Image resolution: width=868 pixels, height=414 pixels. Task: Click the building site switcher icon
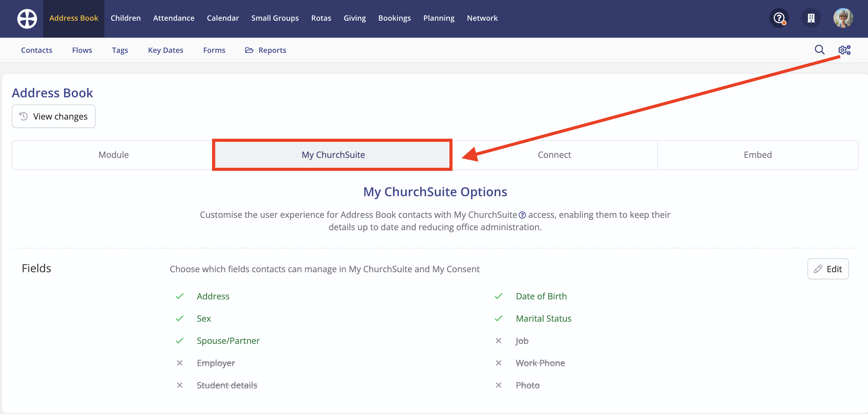811,18
